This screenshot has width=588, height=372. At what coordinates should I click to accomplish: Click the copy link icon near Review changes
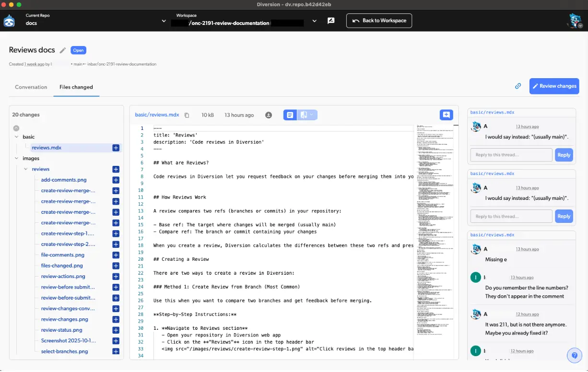click(518, 86)
